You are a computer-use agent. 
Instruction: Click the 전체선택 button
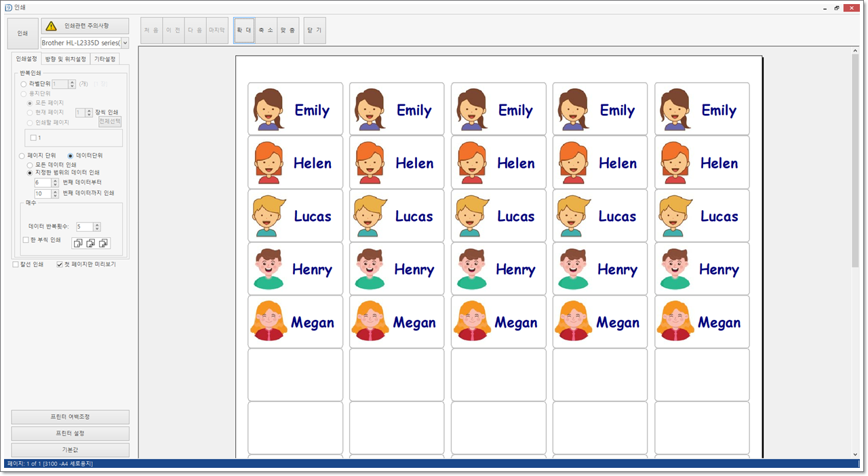click(x=110, y=121)
